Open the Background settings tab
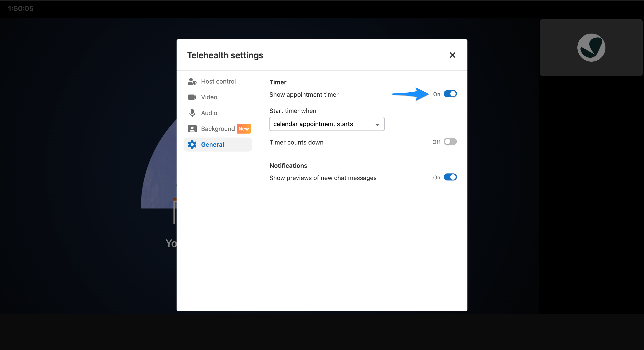644x350 pixels. (x=218, y=129)
